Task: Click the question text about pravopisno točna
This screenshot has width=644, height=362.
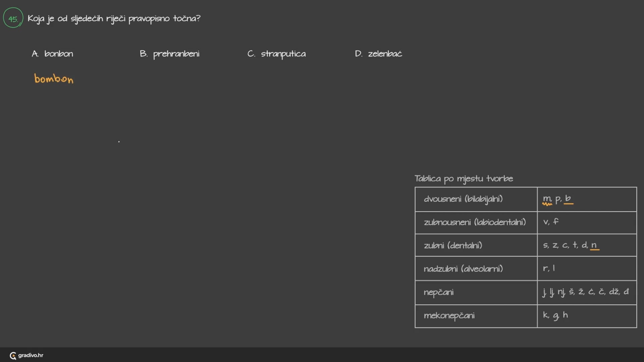Action: 114,18
